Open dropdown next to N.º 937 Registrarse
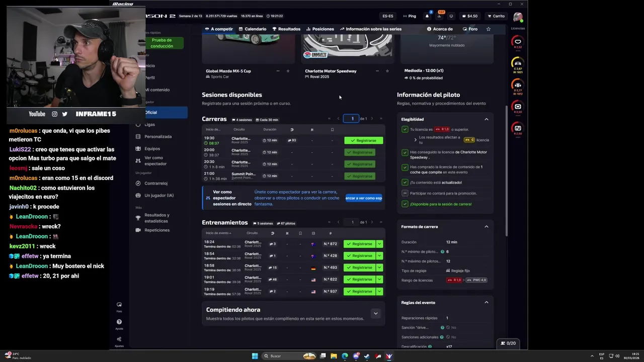This screenshot has width=644, height=362. coord(379,292)
